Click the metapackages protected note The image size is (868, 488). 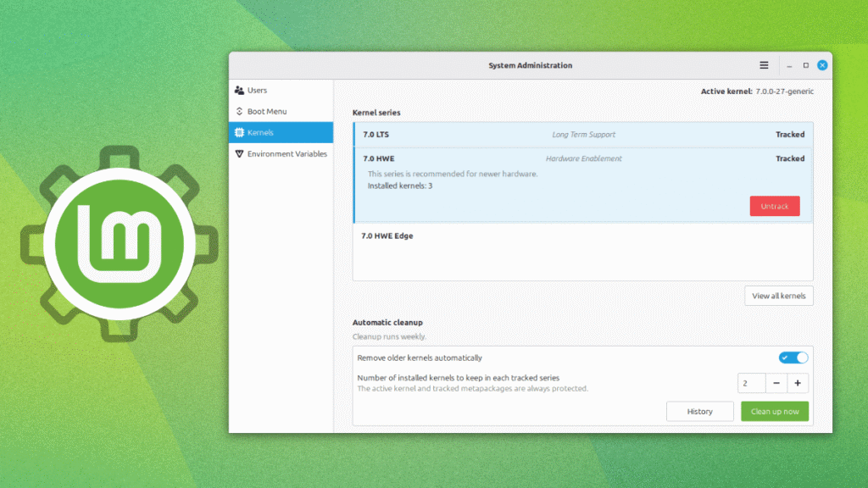coord(473,388)
